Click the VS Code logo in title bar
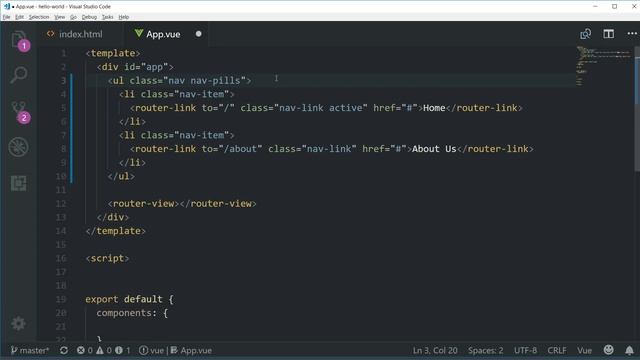 (7, 7)
